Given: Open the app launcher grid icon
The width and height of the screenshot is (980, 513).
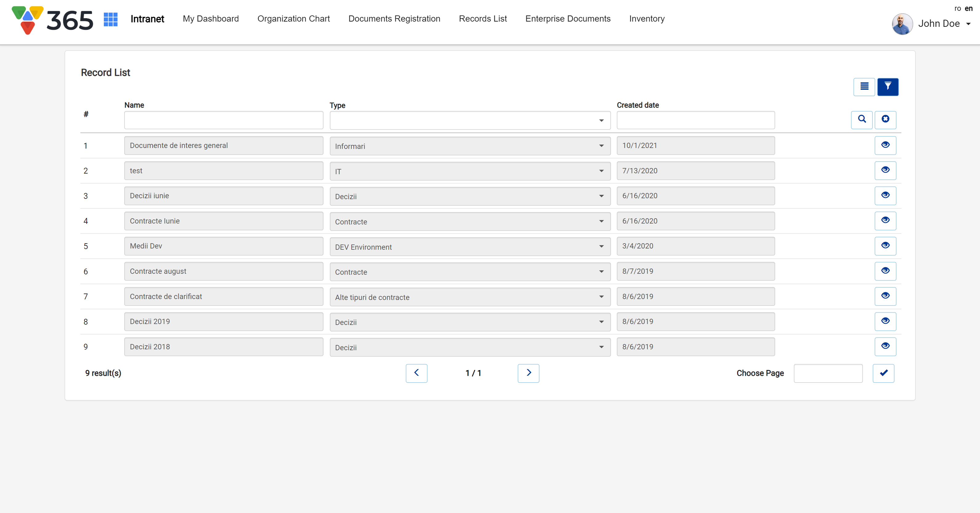Looking at the screenshot, I should 110,19.
